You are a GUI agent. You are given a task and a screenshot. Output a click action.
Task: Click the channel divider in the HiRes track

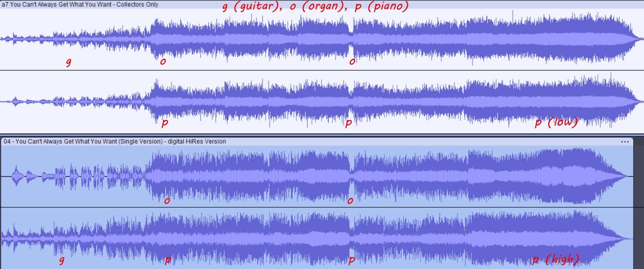click(x=322, y=208)
